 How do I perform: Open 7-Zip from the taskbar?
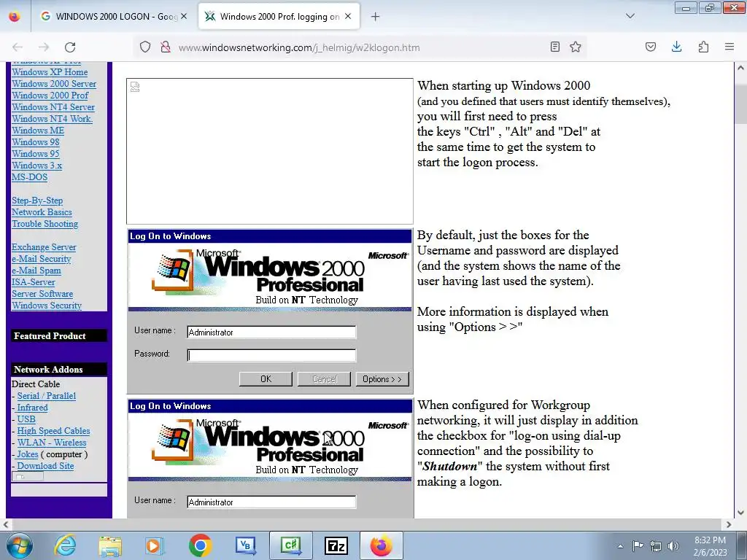(x=336, y=545)
